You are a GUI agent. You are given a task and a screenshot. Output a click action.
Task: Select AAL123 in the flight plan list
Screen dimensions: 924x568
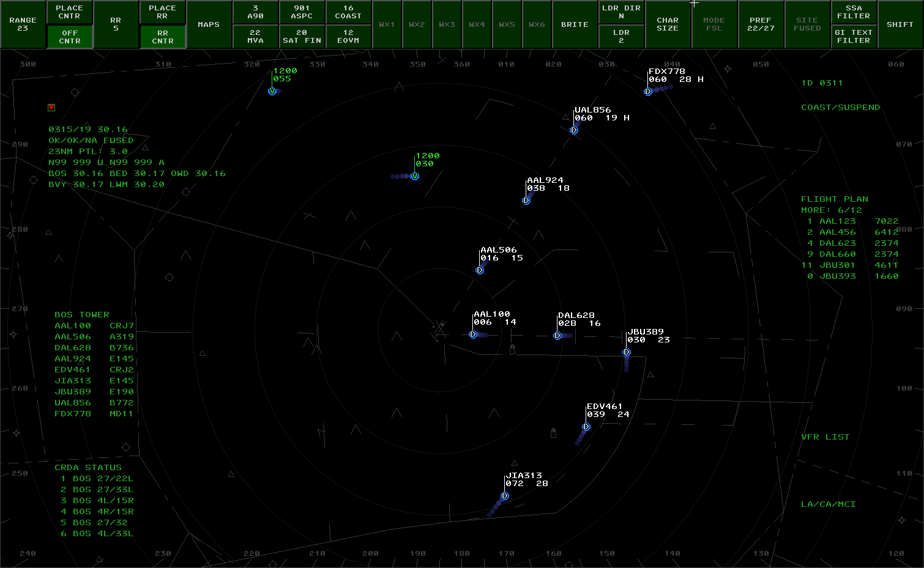(x=853, y=221)
